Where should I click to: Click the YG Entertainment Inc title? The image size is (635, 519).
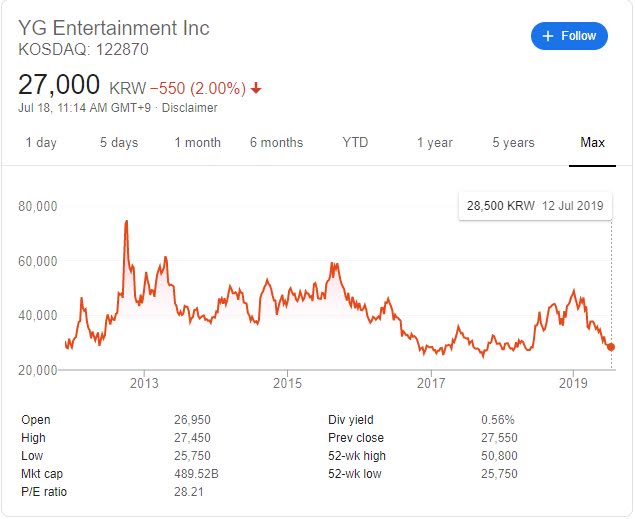click(114, 28)
